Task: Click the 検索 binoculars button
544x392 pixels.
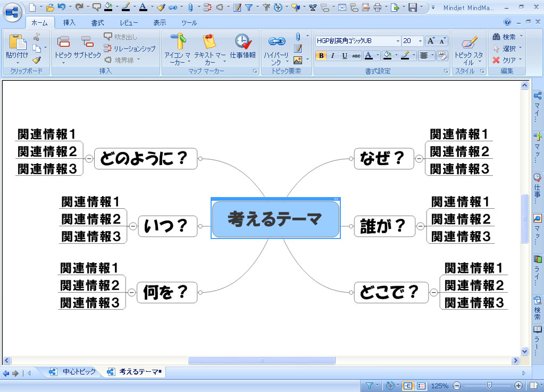Action: click(504, 37)
